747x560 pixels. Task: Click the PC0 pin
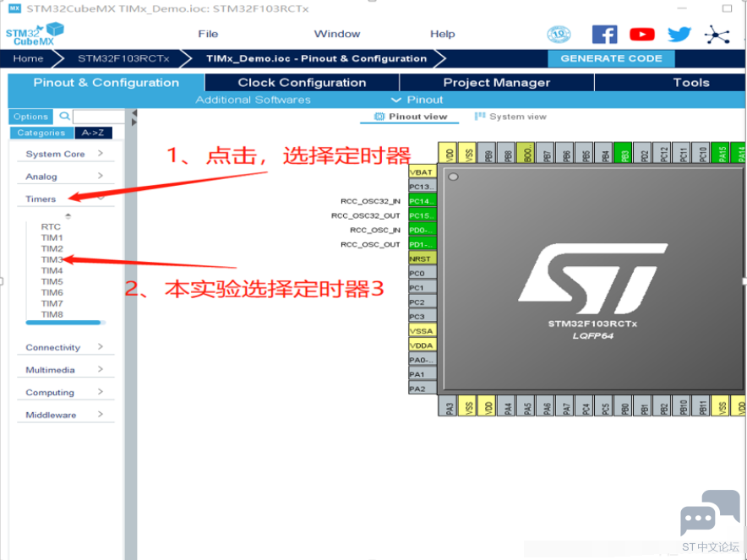423,273
